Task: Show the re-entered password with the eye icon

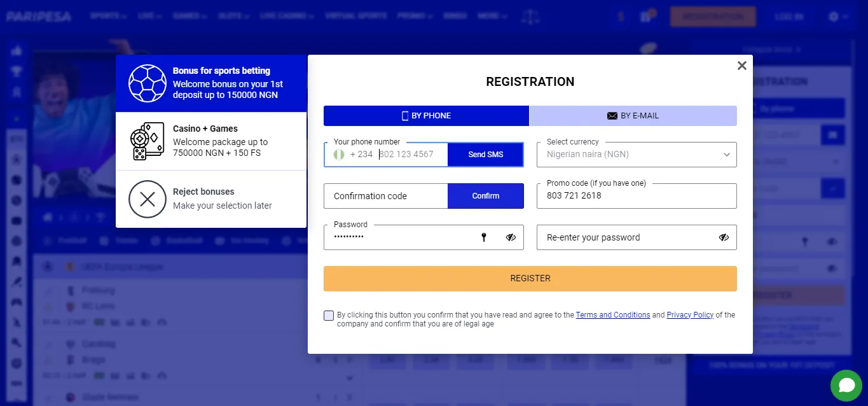Action: [724, 237]
